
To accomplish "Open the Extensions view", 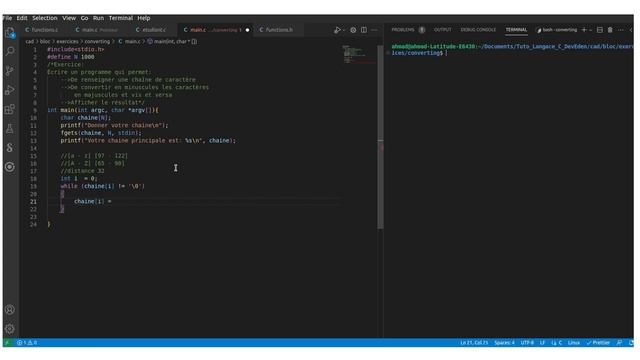I will pos(10,109).
